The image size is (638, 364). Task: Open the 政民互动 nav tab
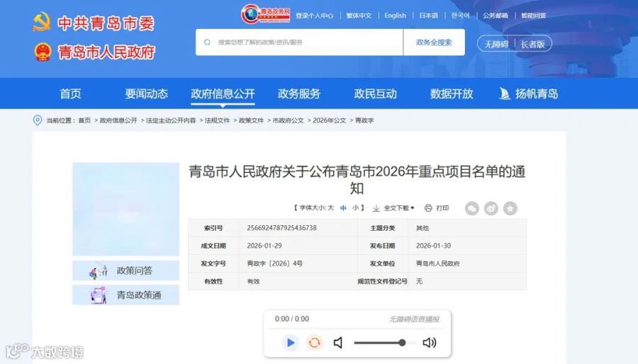pyautogui.click(x=375, y=94)
